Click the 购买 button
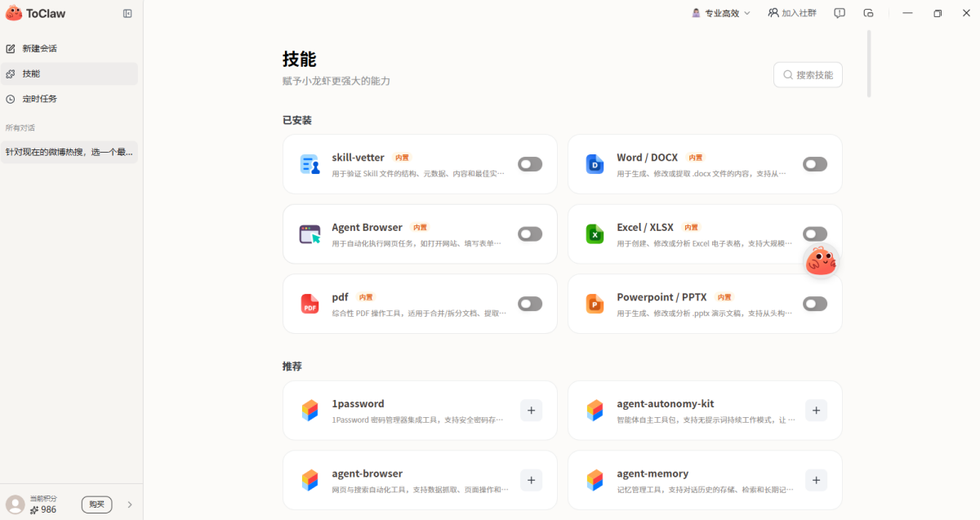This screenshot has height=520, width=980. click(x=96, y=504)
